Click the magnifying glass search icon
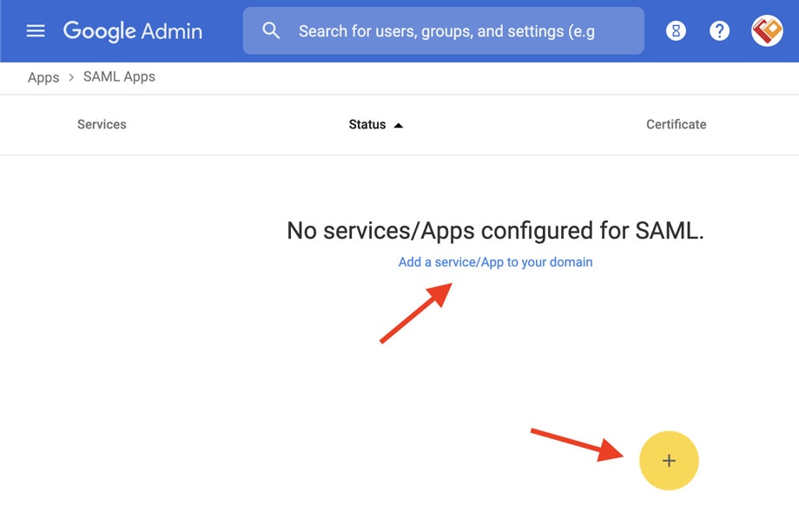The image size is (799, 532). [271, 30]
